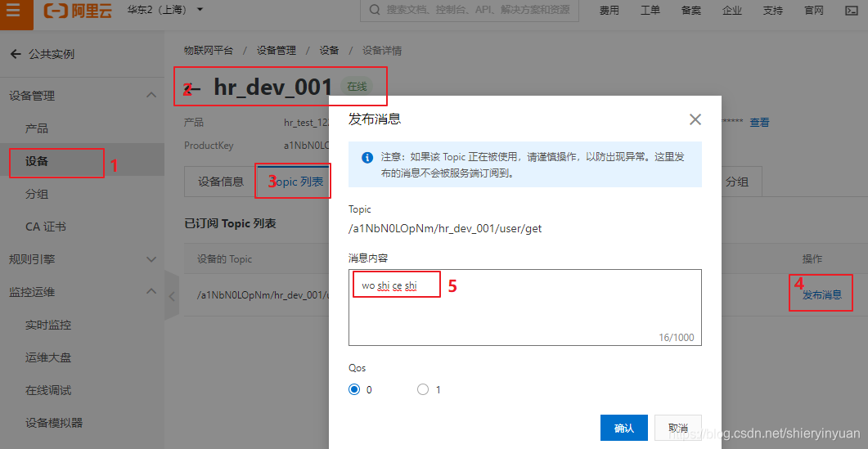Click the search magnifier icon
Viewport: 868px width, 449px height.
pyautogui.click(x=375, y=10)
